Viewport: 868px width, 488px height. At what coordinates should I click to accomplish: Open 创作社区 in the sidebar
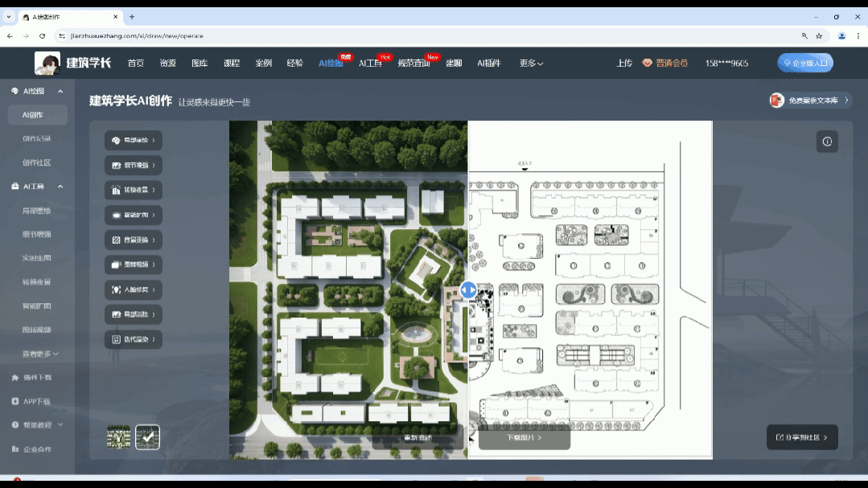coord(36,162)
